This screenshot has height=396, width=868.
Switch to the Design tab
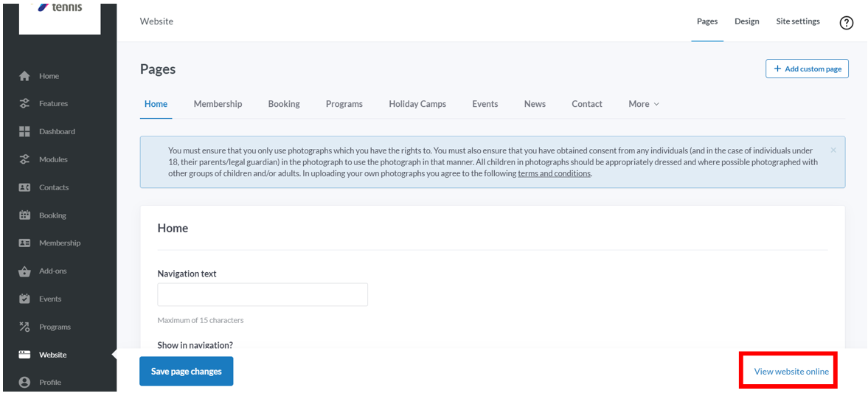(x=747, y=21)
